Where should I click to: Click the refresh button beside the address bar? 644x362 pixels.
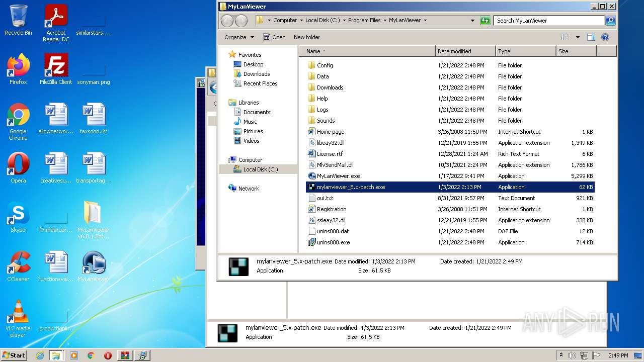pos(485,21)
